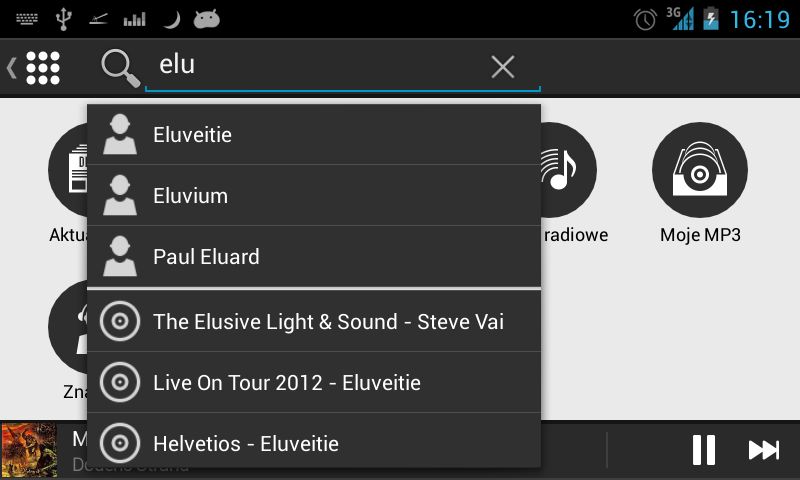Click the search field containing 'elu'

click(343, 66)
